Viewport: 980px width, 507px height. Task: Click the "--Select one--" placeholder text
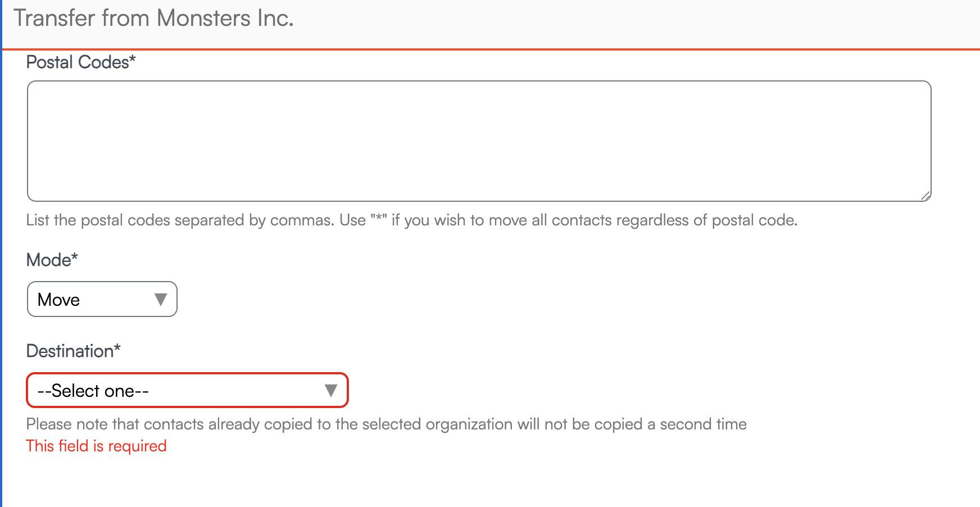coord(93,391)
